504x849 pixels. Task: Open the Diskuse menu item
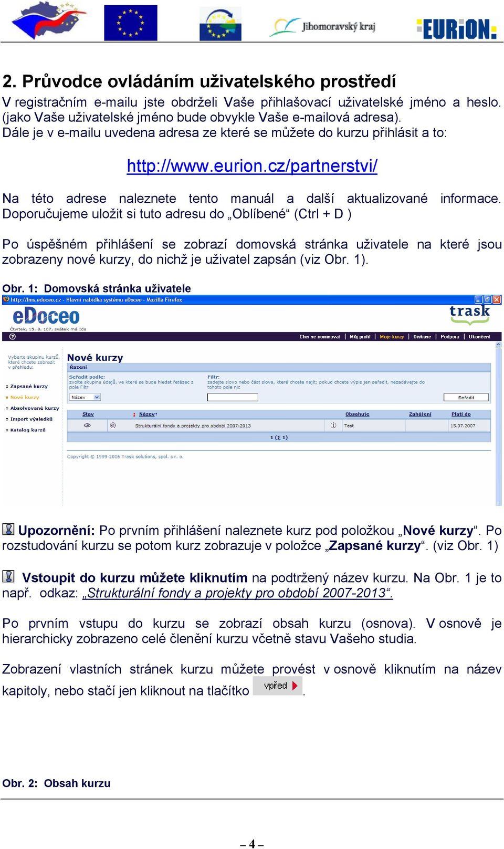[x=422, y=337]
